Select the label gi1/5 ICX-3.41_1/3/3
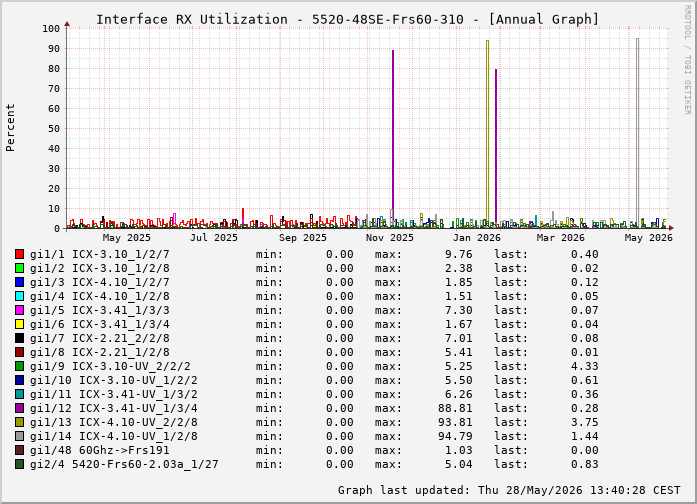The width and height of the screenshot is (697, 504). (100, 310)
